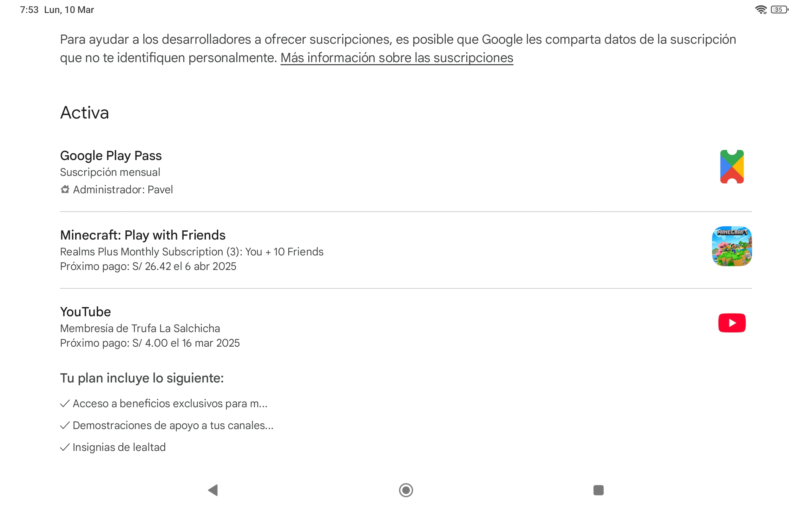Open Minecraft: Play with Friends subscription
Viewport: 812px width, 507px height.
pyautogui.click(x=143, y=235)
